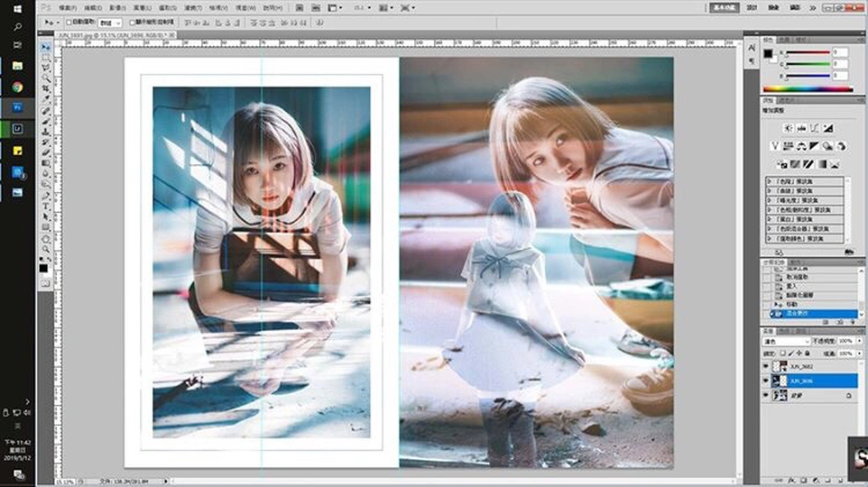Click the Vibrance adjustment icon
Viewport: 868px width, 487px height.
[x=774, y=146]
